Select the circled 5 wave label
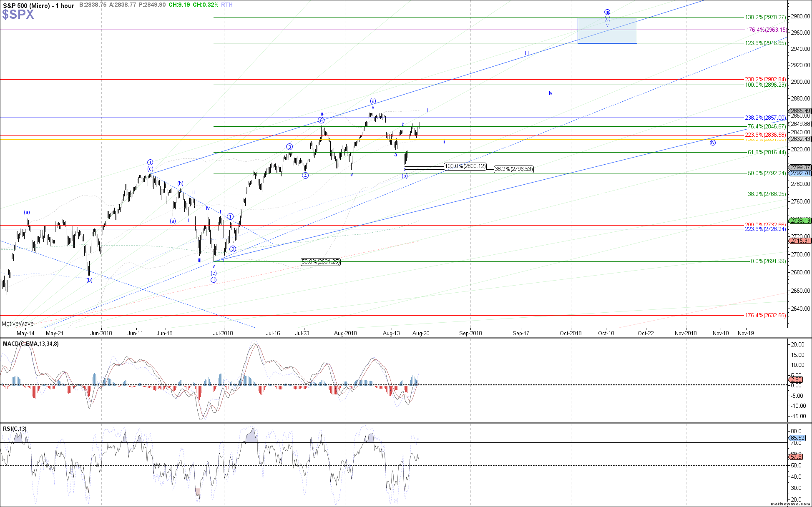This screenshot has height=507, width=812. pyautogui.click(x=321, y=120)
